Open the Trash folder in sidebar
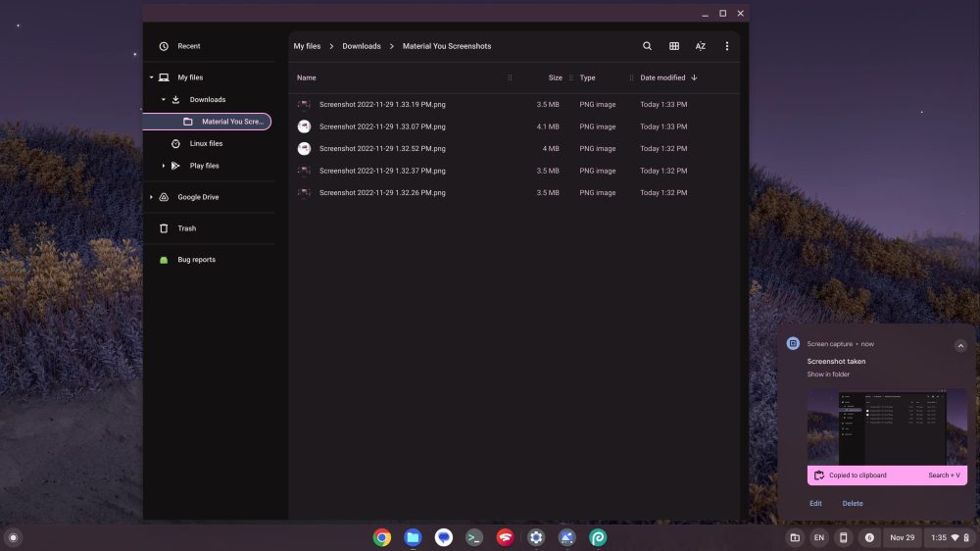The width and height of the screenshot is (980, 551). point(186,228)
